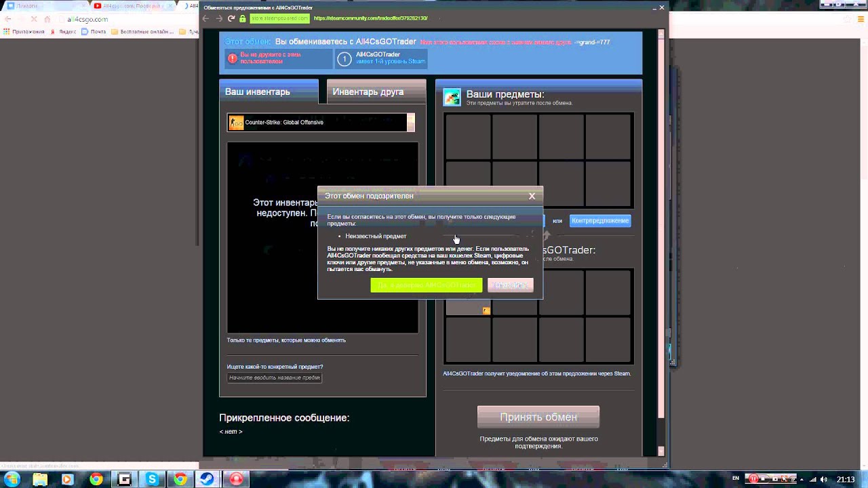868x488 pixels.
Task: Switch to the Ваш инвентарь tab
Action: click(x=269, y=91)
